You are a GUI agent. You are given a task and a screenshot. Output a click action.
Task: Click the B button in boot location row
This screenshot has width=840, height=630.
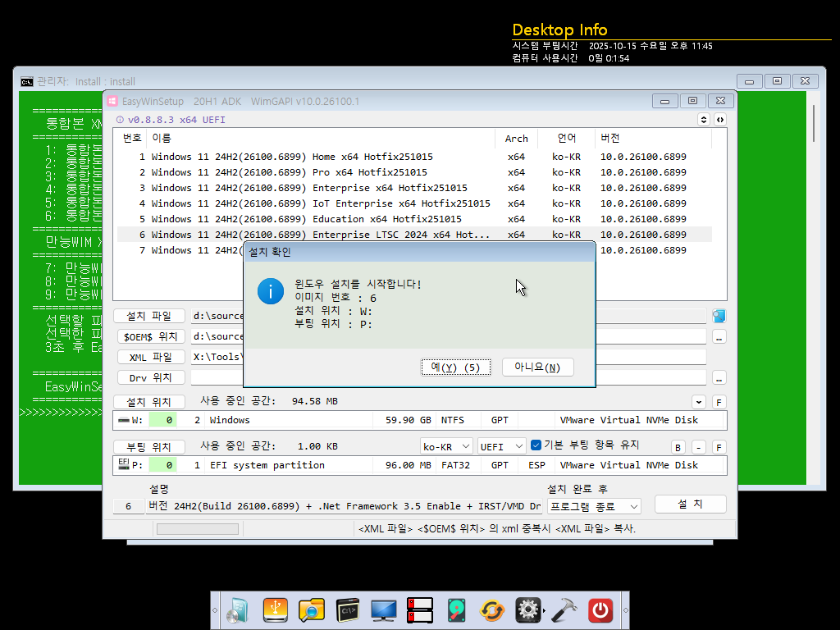tap(678, 447)
